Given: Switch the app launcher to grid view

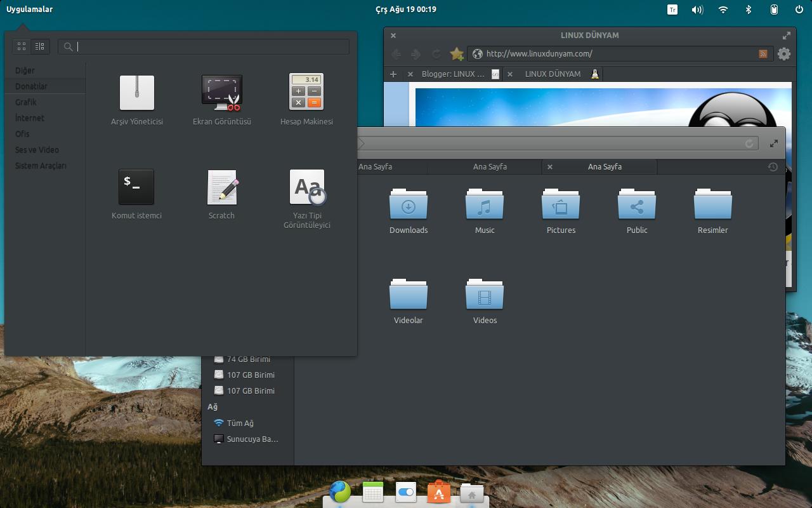Looking at the screenshot, I should click(21, 46).
